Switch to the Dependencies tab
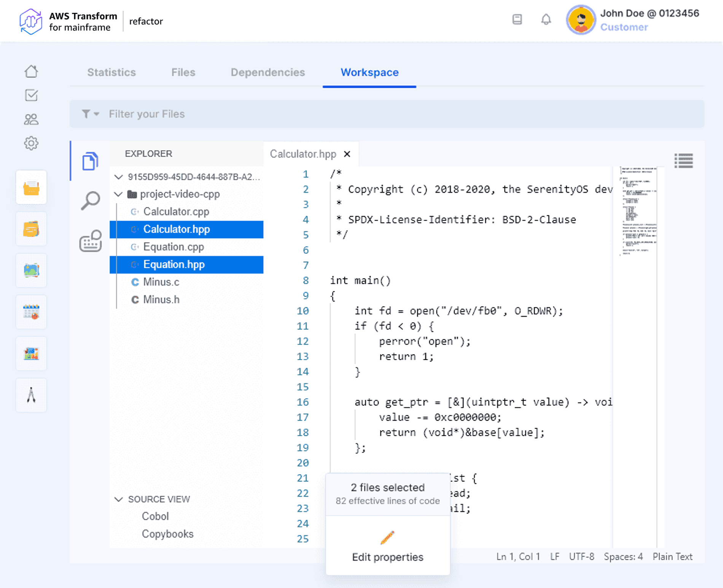Image resolution: width=723 pixels, height=588 pixels. (268, 72)
